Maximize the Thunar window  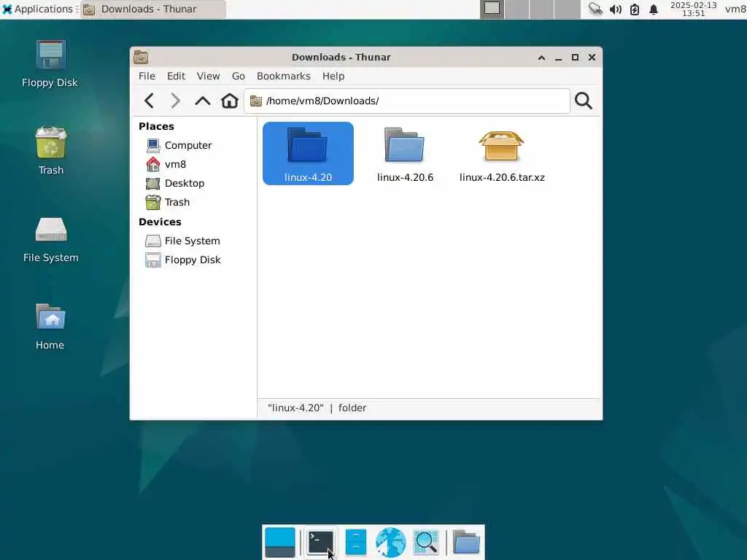[575, 58]
